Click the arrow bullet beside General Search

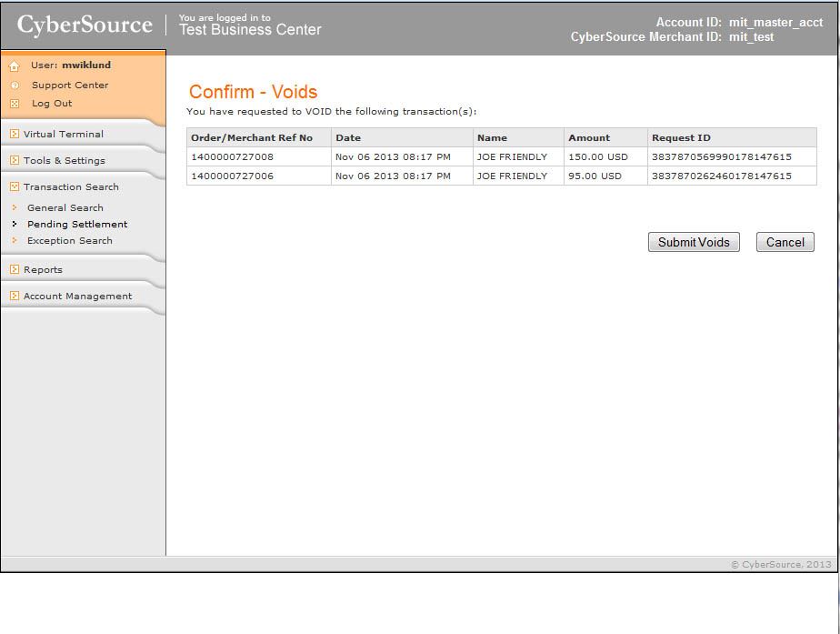pos(15,208)
